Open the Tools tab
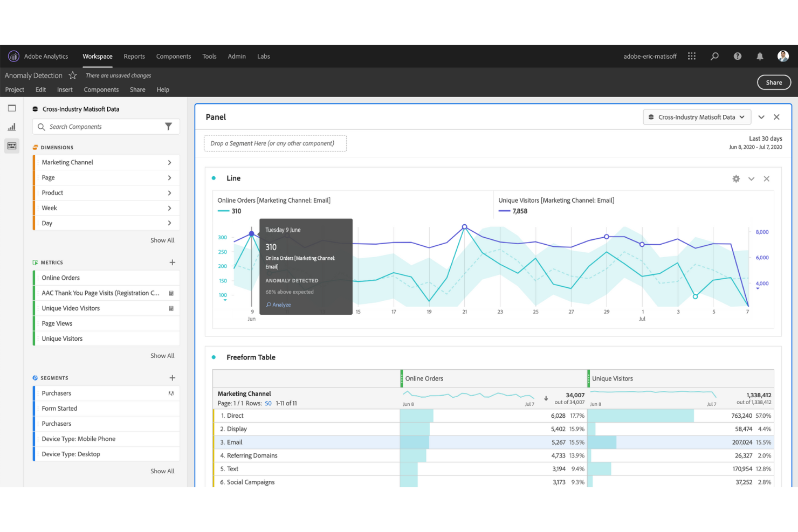Screen dimensions: 798x532 [x=209, y=56]
